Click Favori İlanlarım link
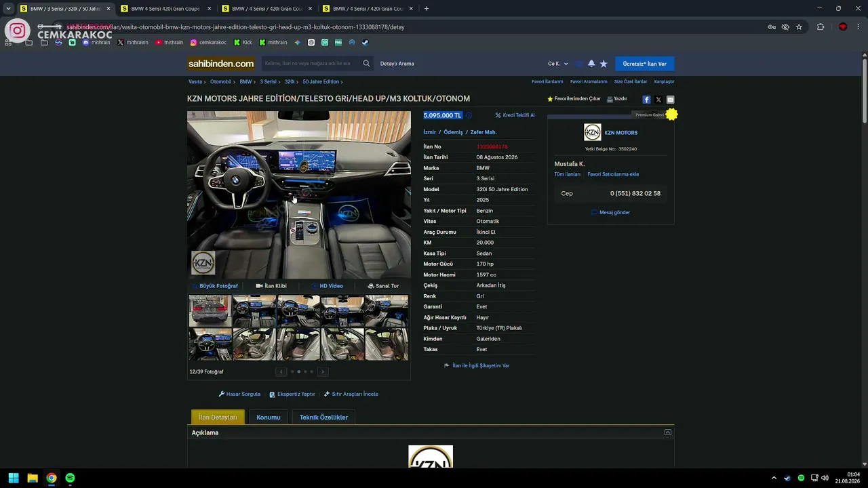 click(547, 81)
